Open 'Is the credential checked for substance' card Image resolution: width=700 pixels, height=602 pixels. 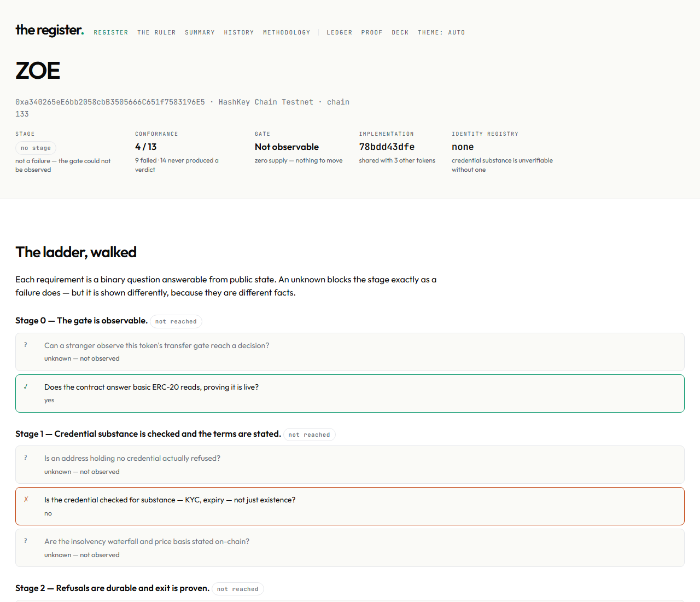pos(350,506)
